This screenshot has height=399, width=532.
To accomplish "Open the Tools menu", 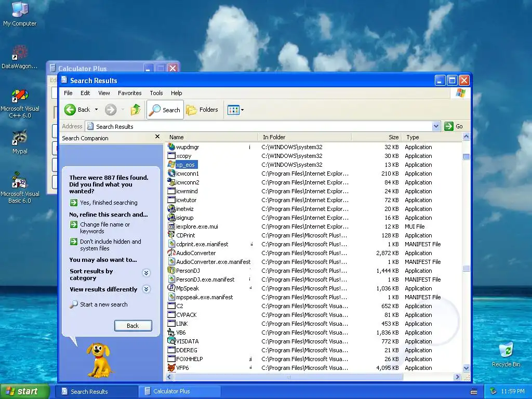I will coord(156,93).
